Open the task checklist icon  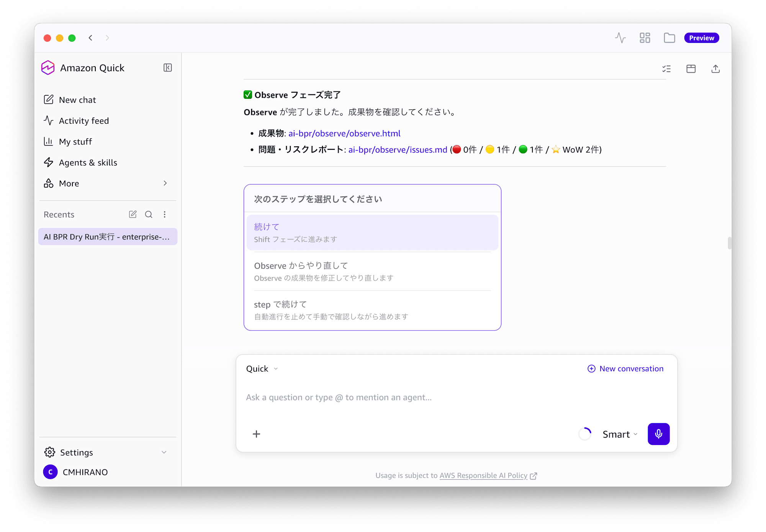666,69
